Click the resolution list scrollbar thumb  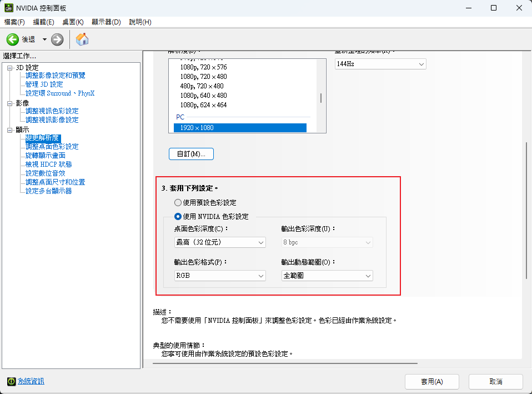point(321,98)
